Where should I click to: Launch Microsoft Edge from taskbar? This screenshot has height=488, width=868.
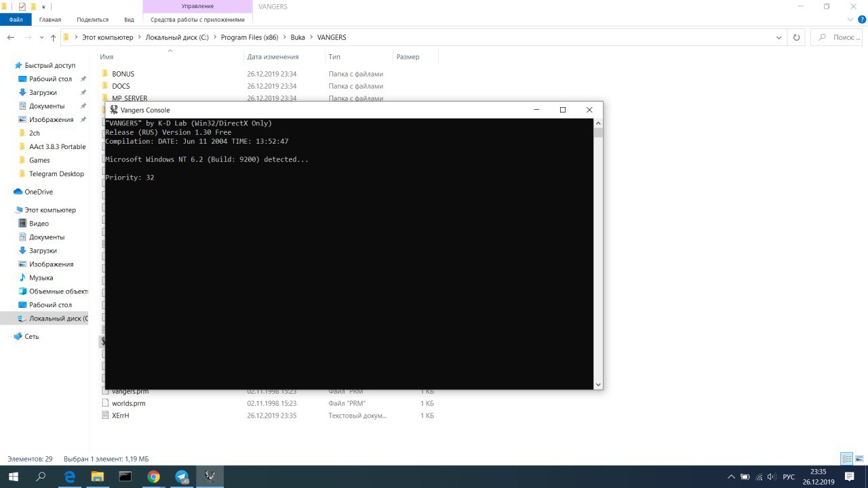(69, 476)
